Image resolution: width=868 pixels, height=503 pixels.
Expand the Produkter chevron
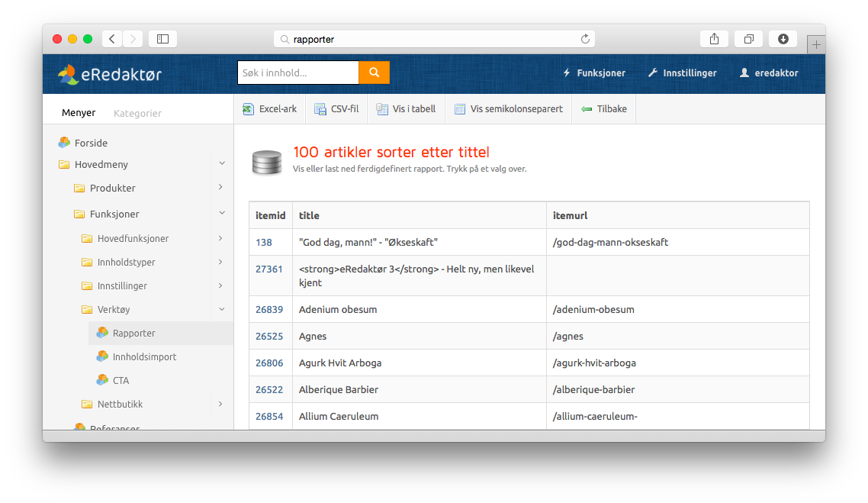(221, 187)
